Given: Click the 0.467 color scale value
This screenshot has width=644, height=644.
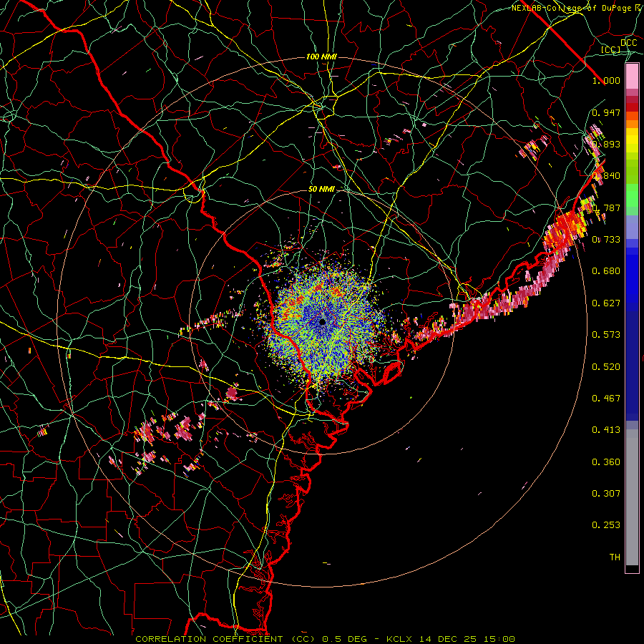Looking at the screenshot, I should click(606, 399).
